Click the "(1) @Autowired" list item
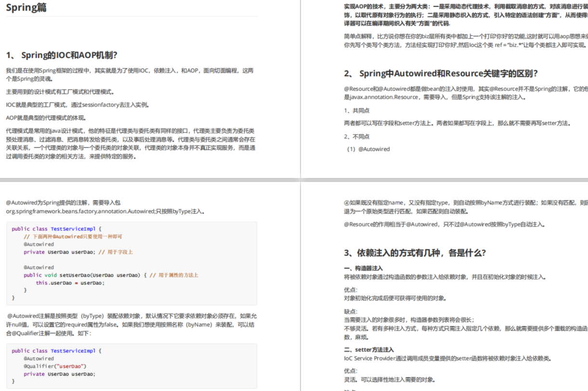Image resolution: width=588 pixels, height=391 pixels. point(368,149)
